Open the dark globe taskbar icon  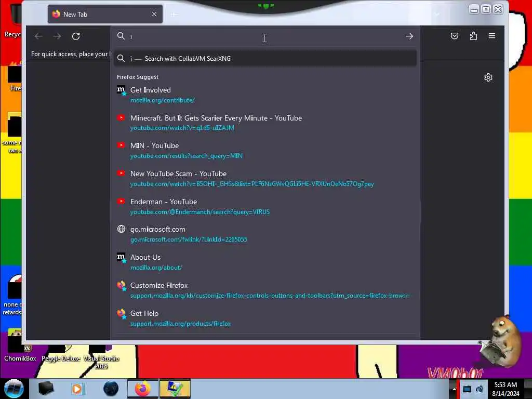pyautogui.click(x=111, y=389)
